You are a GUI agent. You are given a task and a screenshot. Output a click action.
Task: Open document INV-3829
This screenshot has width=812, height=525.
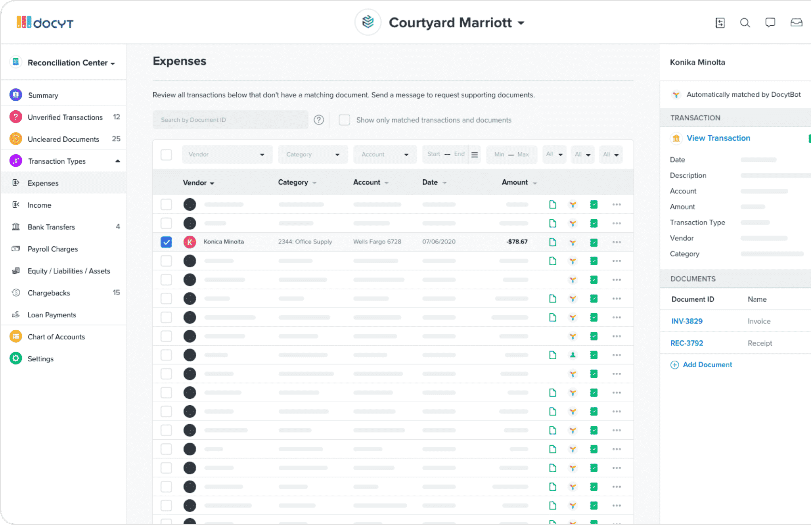687,321
